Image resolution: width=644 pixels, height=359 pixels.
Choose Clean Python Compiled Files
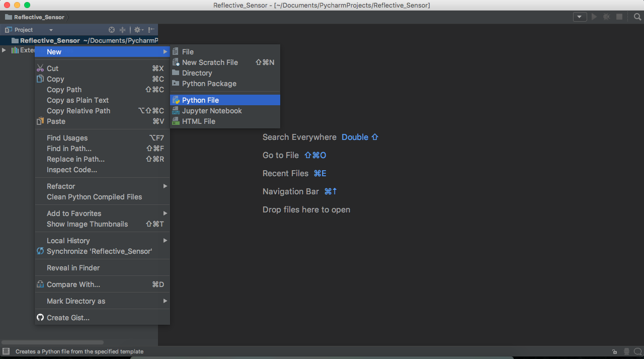pyautogui.click(x=102, y=197)
